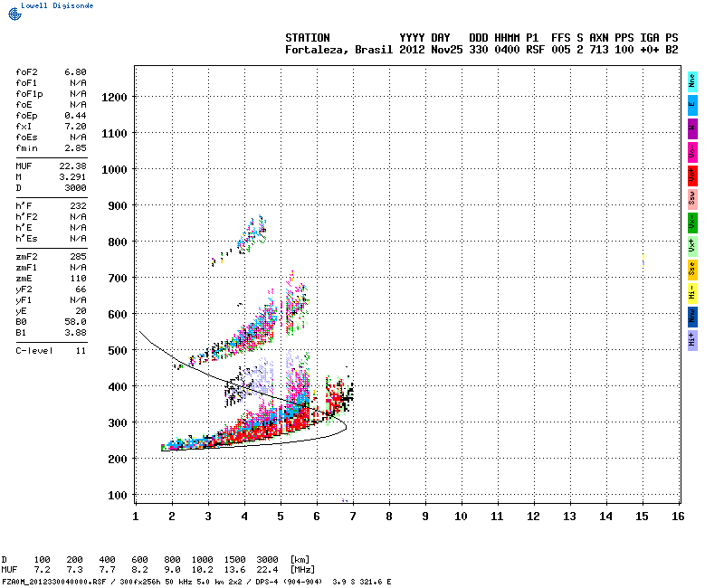Click the yE value 20

click(81, 311)
